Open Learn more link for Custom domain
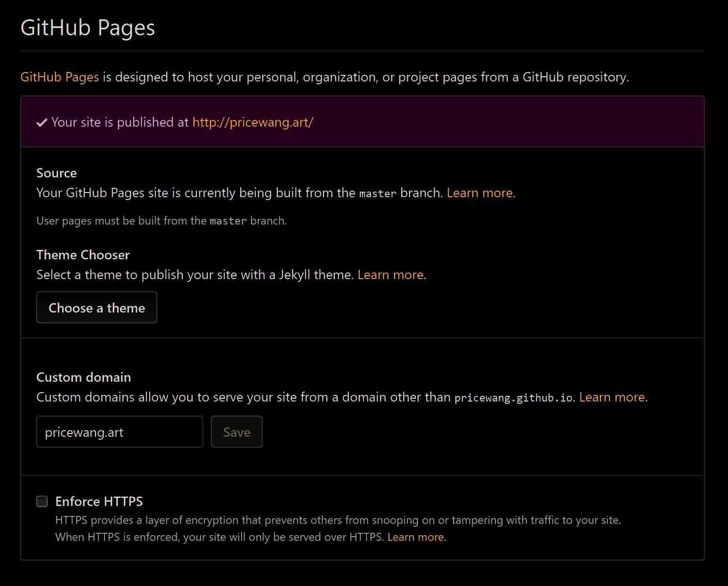The width and height of the screenshot is (728, 586). click(612, 397)
